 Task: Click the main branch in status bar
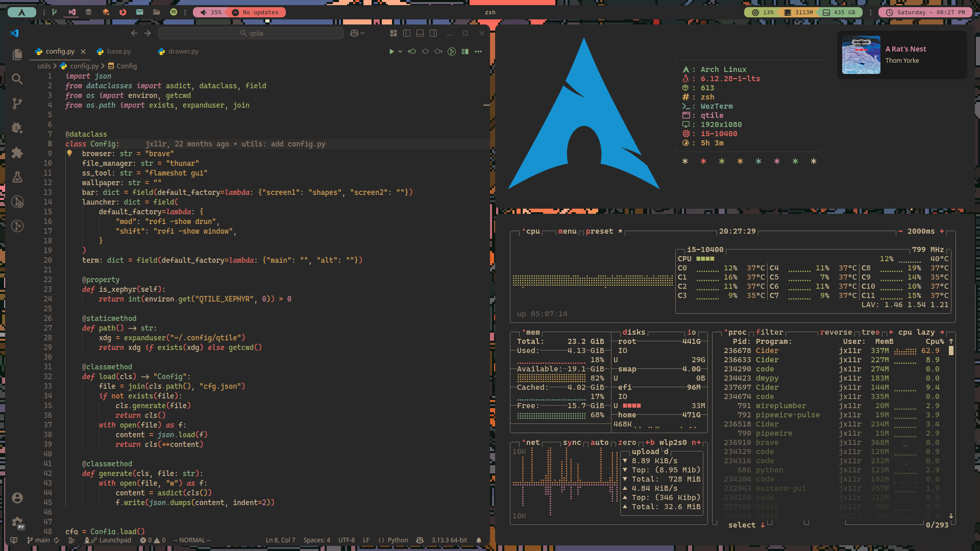click(x=39, y=540)
